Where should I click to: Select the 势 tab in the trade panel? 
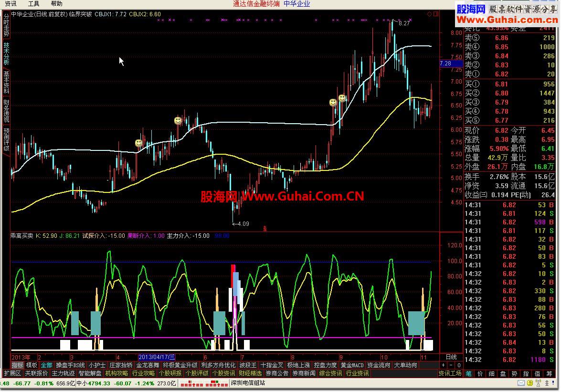point(514,373)
